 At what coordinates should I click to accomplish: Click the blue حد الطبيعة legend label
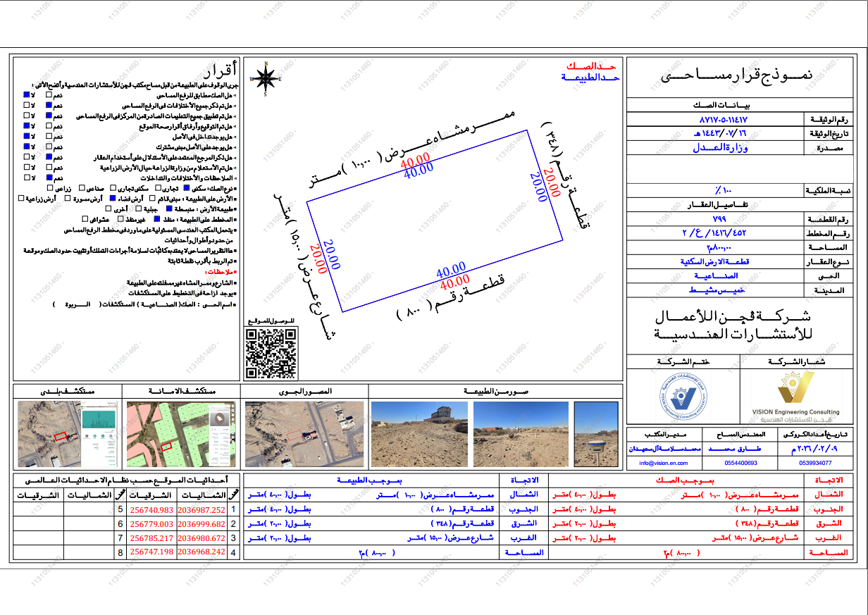point(590,75)
